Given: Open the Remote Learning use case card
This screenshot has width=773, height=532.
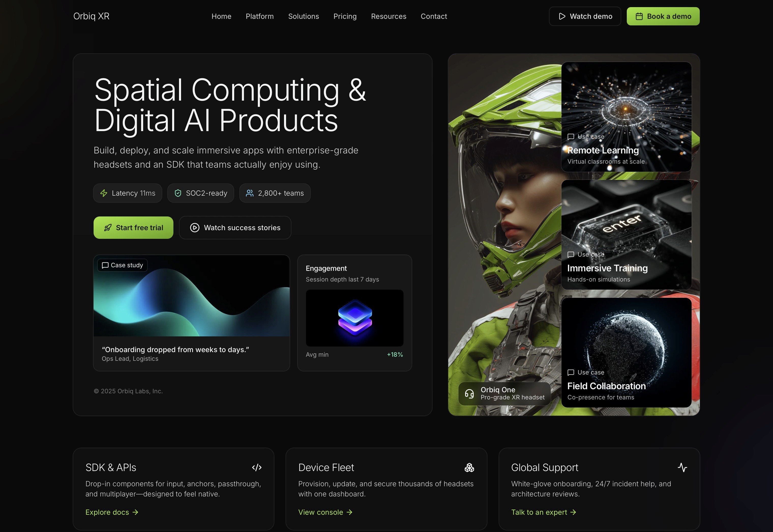Looking at the screenshot, I should 626,117.
